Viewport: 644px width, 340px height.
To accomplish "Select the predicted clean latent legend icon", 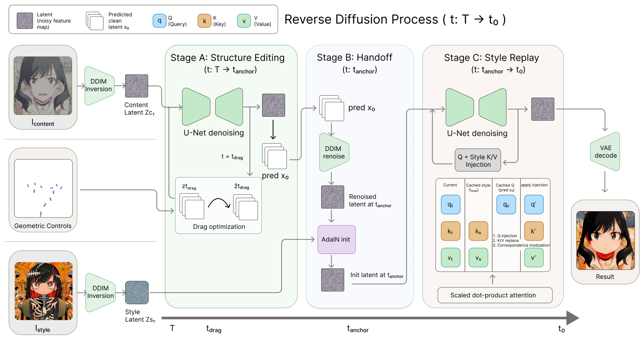I will coord(95,21).
